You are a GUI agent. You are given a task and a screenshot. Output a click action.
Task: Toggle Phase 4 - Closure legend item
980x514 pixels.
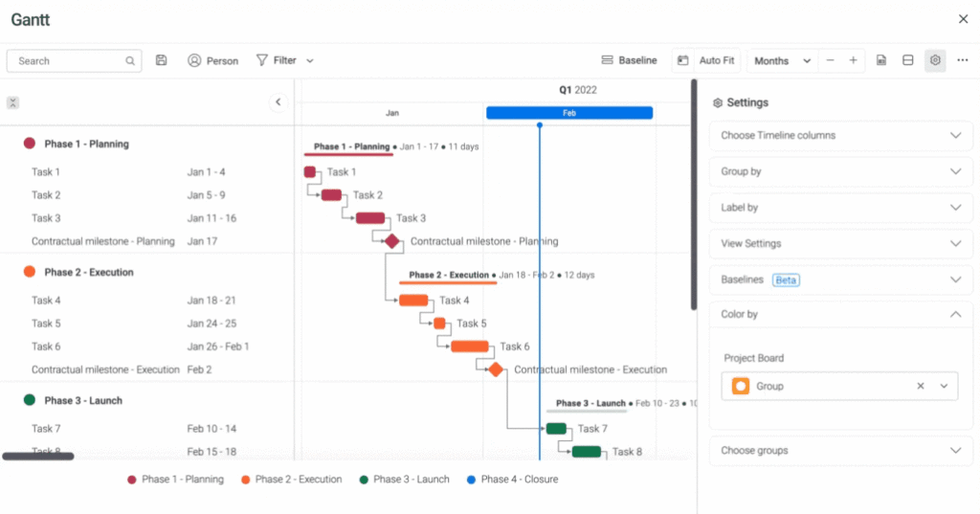pyautogui.click(x=512, y=480)
